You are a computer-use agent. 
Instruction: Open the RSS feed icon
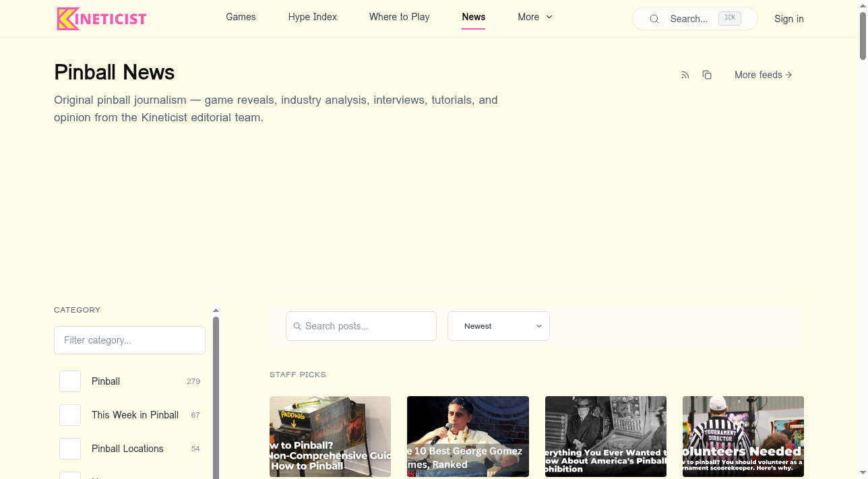[x=685, y=75]
